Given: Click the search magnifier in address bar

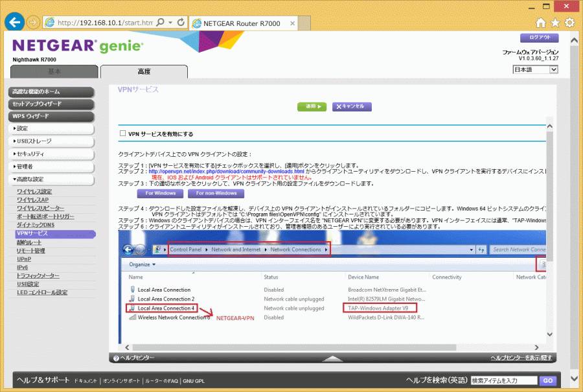Looking at the screenshot, I should click(x=161, y=23).
